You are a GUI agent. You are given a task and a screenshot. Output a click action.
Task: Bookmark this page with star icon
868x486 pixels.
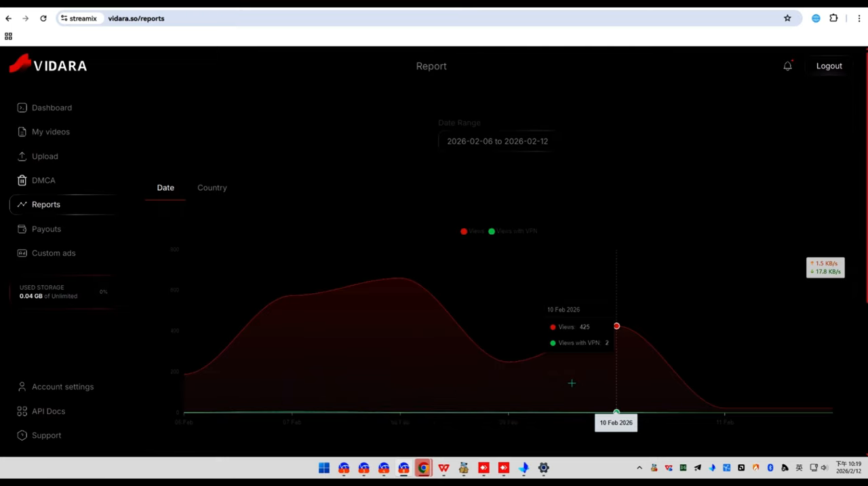(787, 18)
